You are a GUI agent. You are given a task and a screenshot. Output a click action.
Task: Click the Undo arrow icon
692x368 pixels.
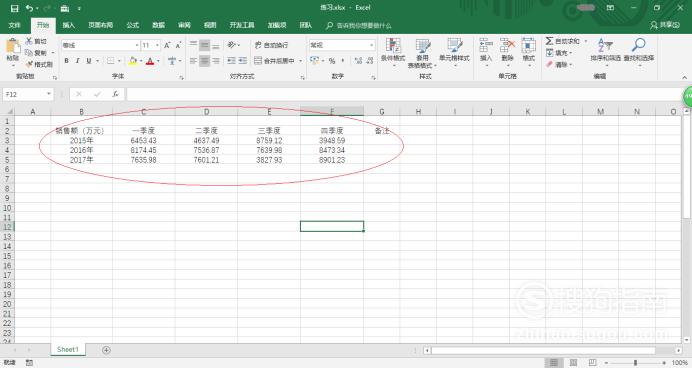[x=29, y=8]
